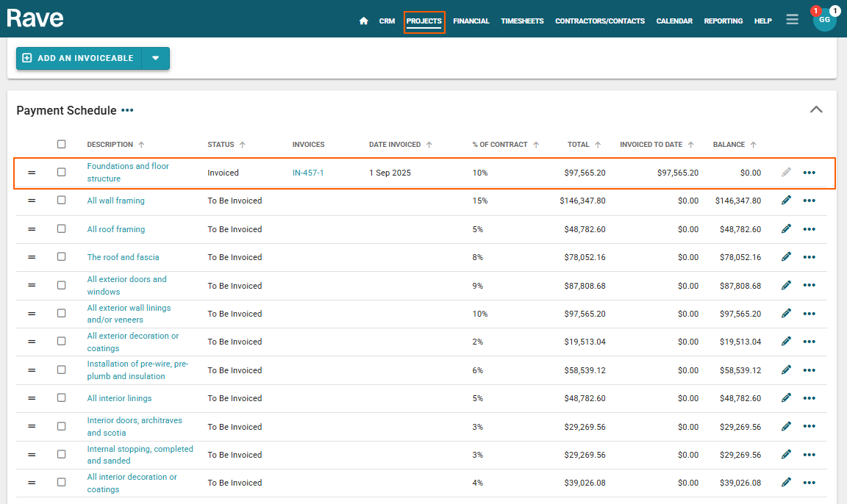Edit All interior decoration or coatings row

point(786,483)
